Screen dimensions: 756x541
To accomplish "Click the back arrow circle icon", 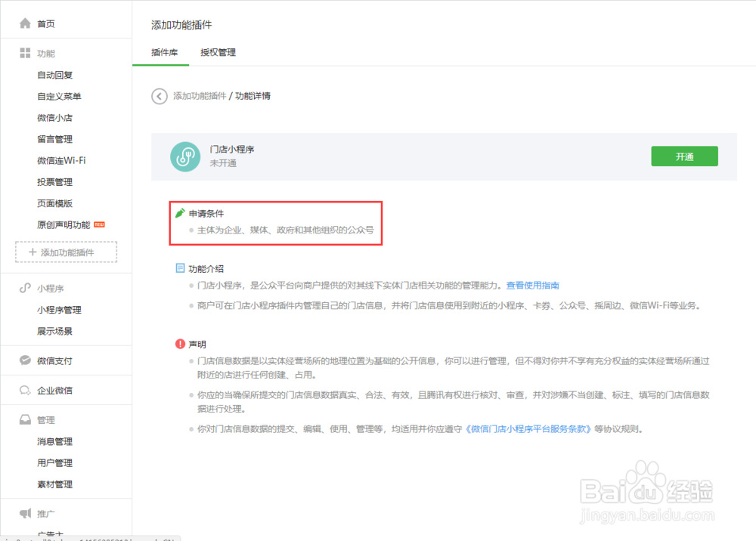I will pyautogui.click(x=159, y=97).
